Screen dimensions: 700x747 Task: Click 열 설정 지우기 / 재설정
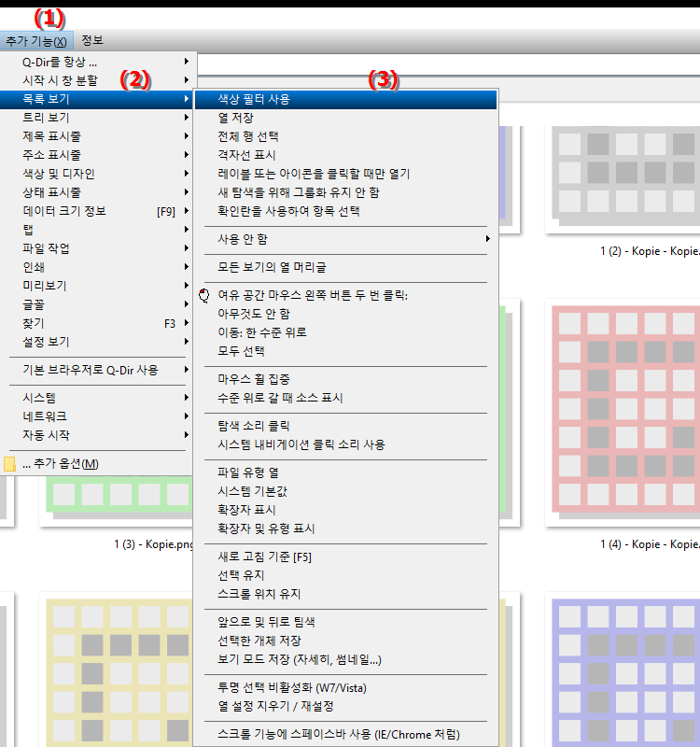pyautogui.click(x=345, y=706)
